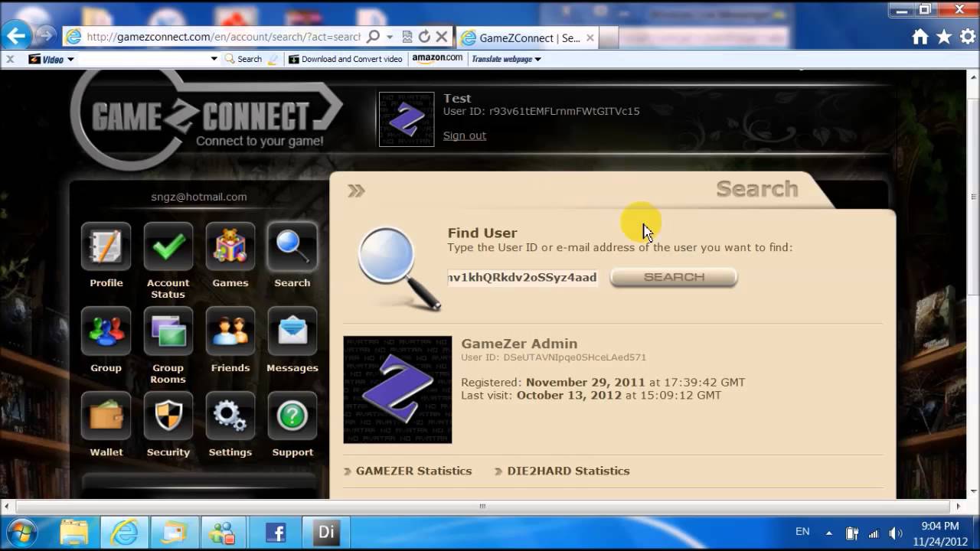Click the GameZConnect logo
The image size is (980, 551).
[207, 119]
